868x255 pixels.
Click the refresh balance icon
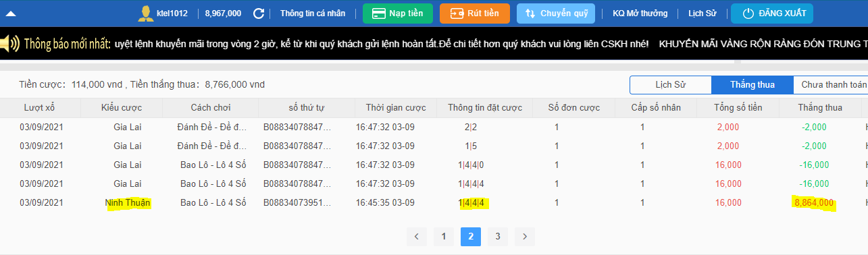258,13
